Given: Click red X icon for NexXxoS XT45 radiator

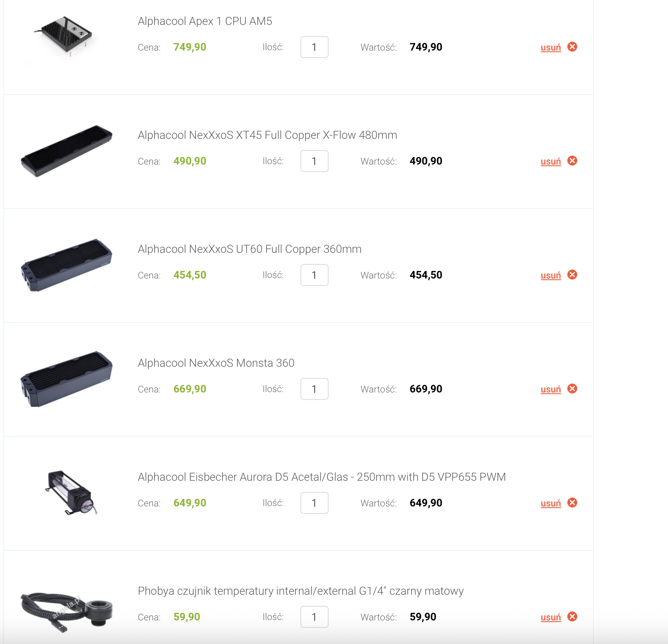Looking at the screenshot, I should [572, 161].
